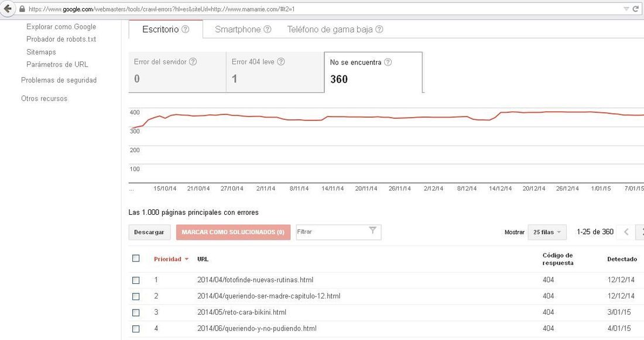Check the box for queriendo-y-no-pudiendo row

136,329
